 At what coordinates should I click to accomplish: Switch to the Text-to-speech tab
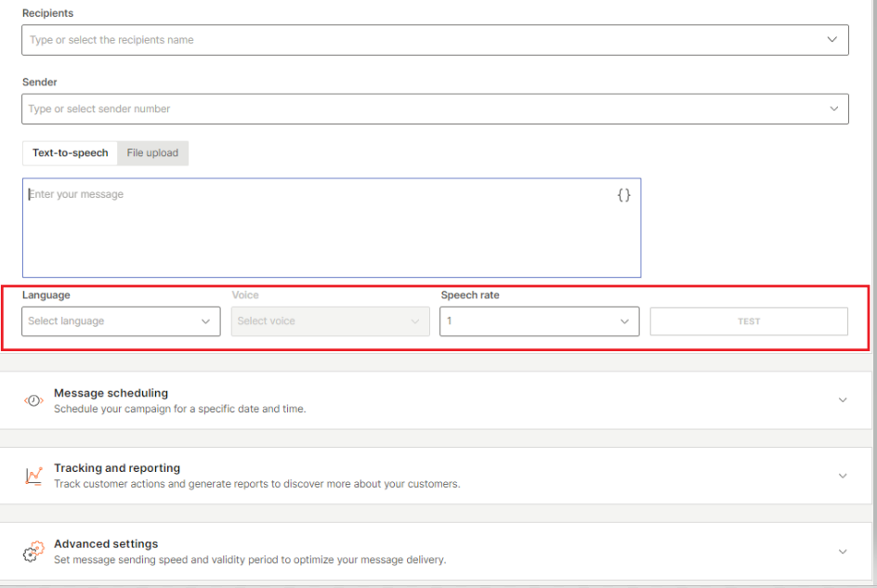click(70, 152)
